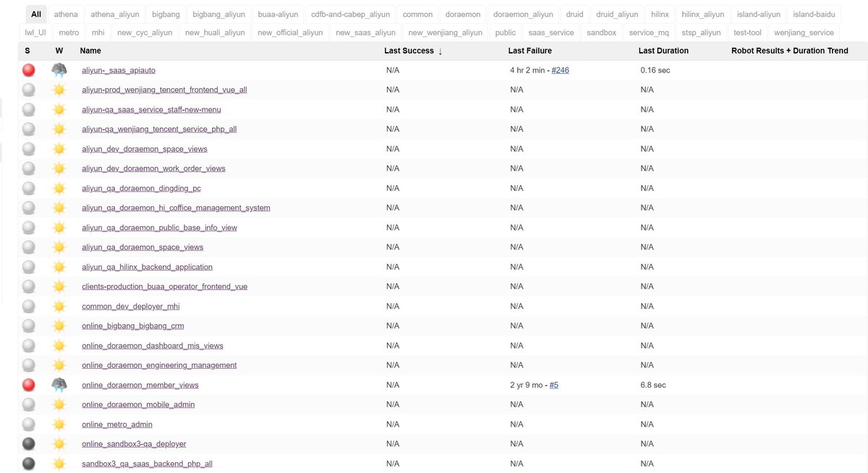Click grey status ball for aliyun-qa_wenjiang_tencent_service_php_all
Viewport: 868px width, 473px height.
click(x=29, y=129)
